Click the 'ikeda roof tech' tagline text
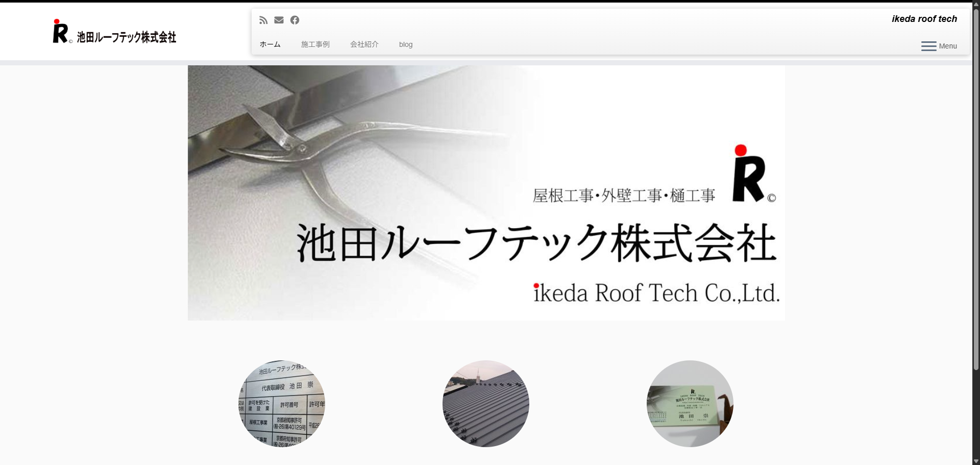The image size is (980, 465). point(924,19)
